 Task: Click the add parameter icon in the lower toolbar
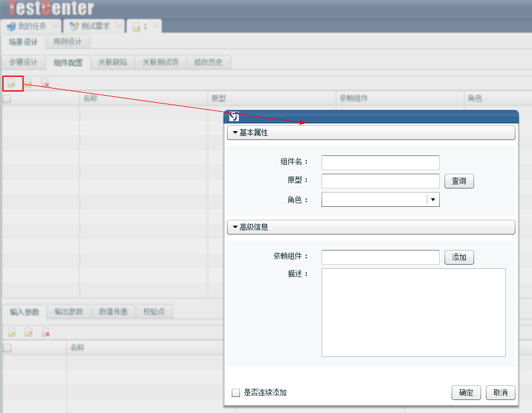(x=11, y=333)
